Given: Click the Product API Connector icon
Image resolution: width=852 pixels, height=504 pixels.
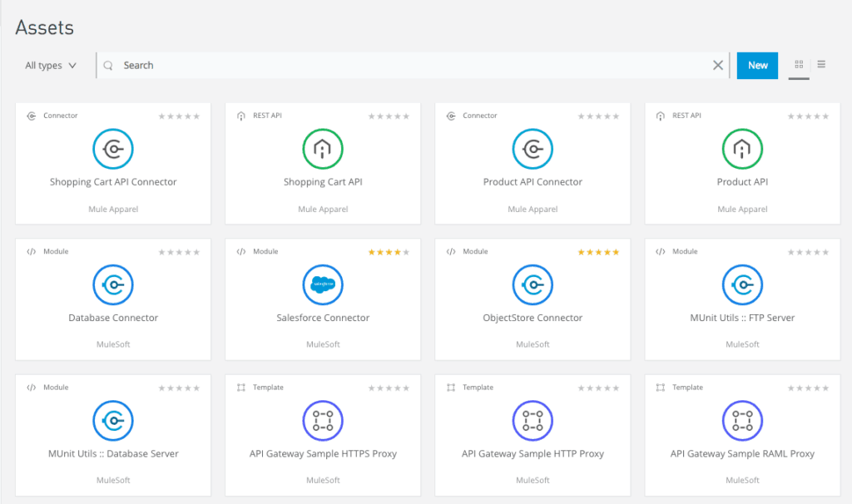Looking at the screenshot, I should click(532, 149).
